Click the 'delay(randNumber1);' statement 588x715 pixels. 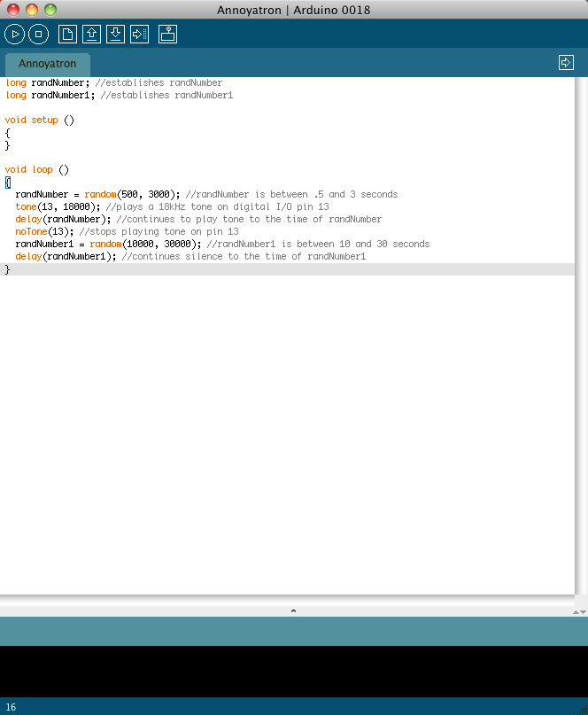66,256
